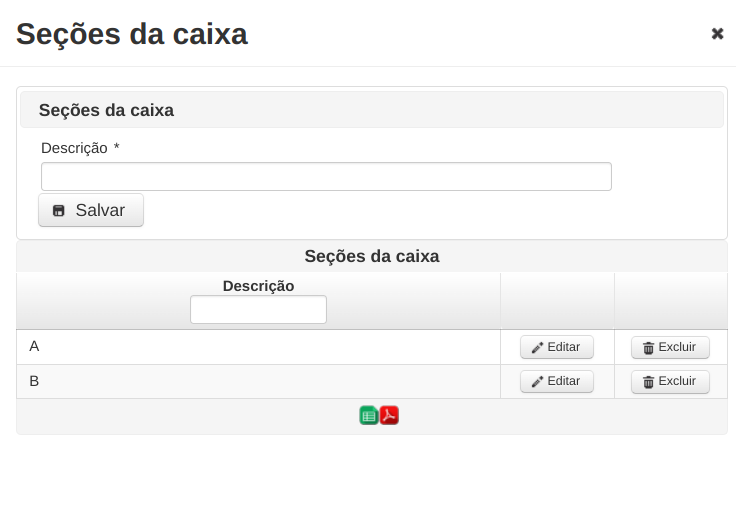Screen dimensions: 736x526
Task: Click the trash icon in row B
Action: [x=648, y=382]
